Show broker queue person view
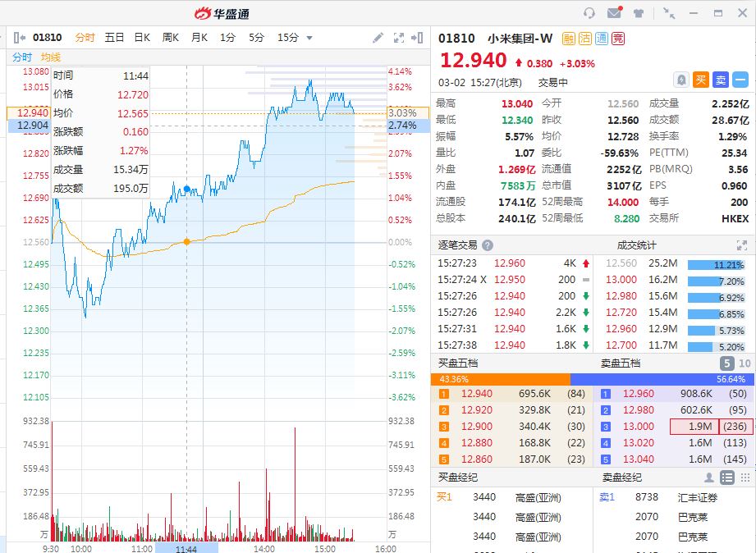This screenshot has height=553, width=756. [x=709, y=478]
